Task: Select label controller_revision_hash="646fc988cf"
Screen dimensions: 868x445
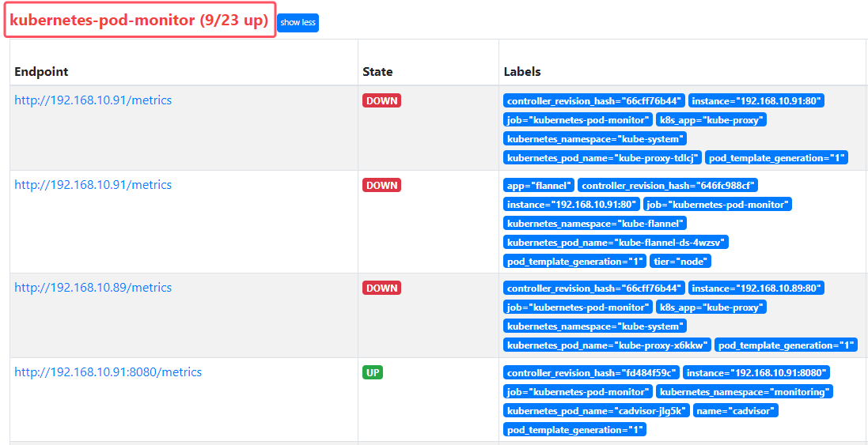Action: pos(669,185)
